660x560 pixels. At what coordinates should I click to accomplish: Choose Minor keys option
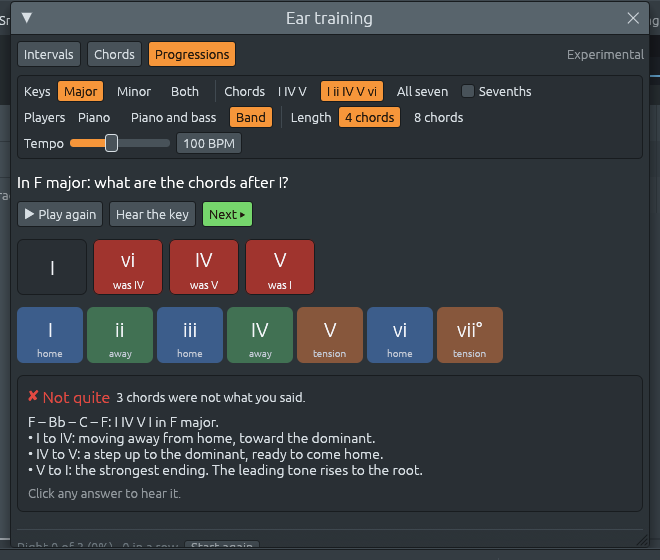pyautogui.click(x=134, y=91)
